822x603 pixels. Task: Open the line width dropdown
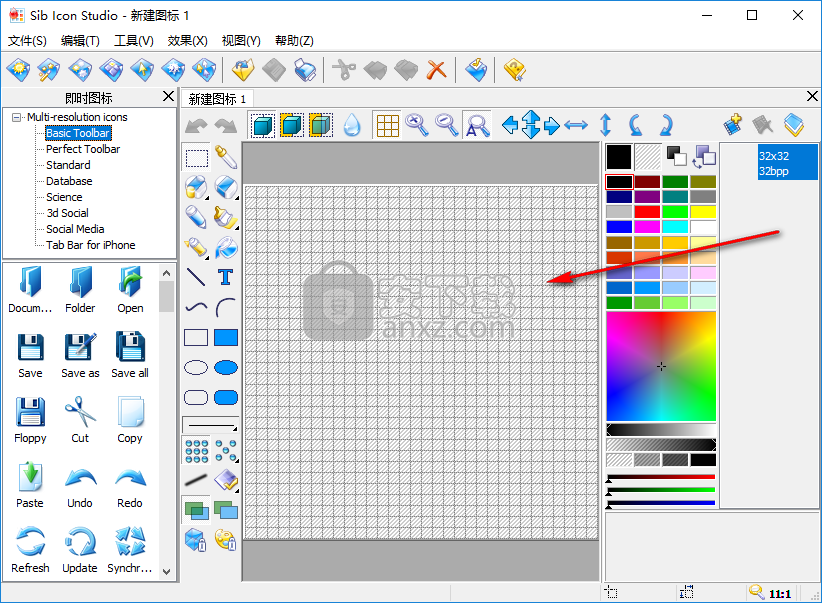click(211, 424)
